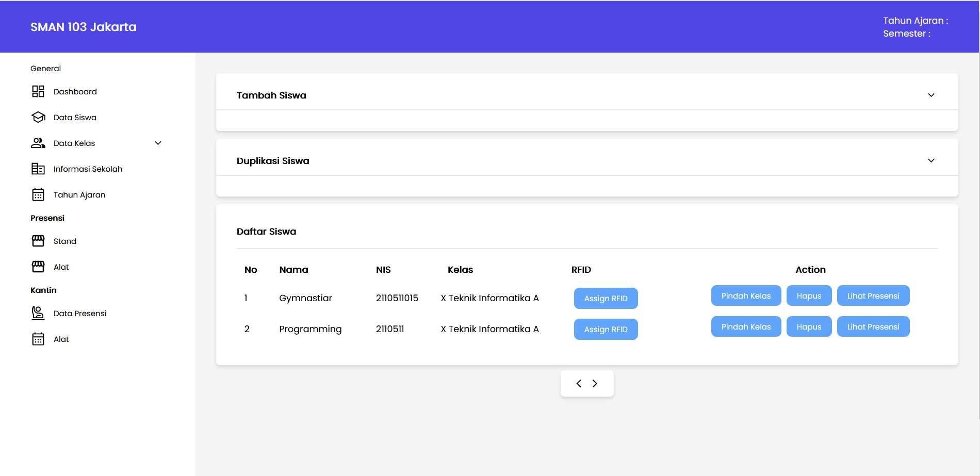Click the Tahun Ajaran calendar icon
980x476 pixels.
tap(38, 194)
